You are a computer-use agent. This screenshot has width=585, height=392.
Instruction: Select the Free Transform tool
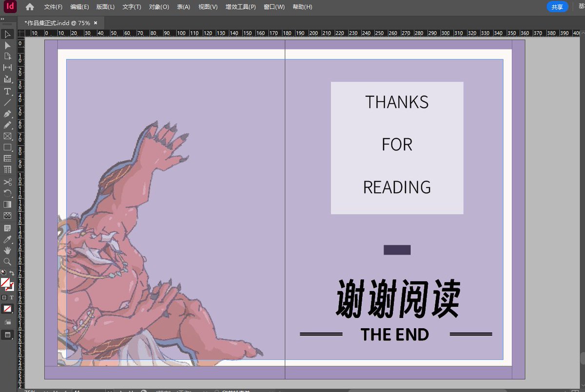click(x=7, y=193)
